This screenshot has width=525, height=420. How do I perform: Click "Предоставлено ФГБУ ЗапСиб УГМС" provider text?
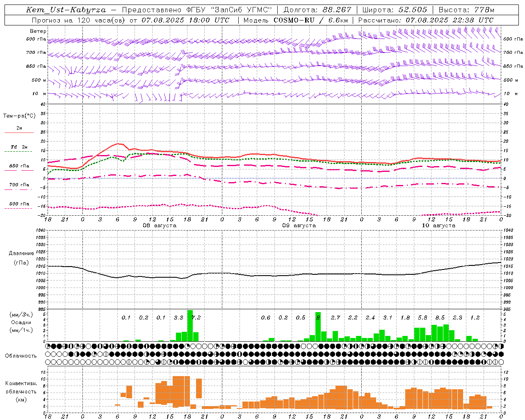click(197, 10)
